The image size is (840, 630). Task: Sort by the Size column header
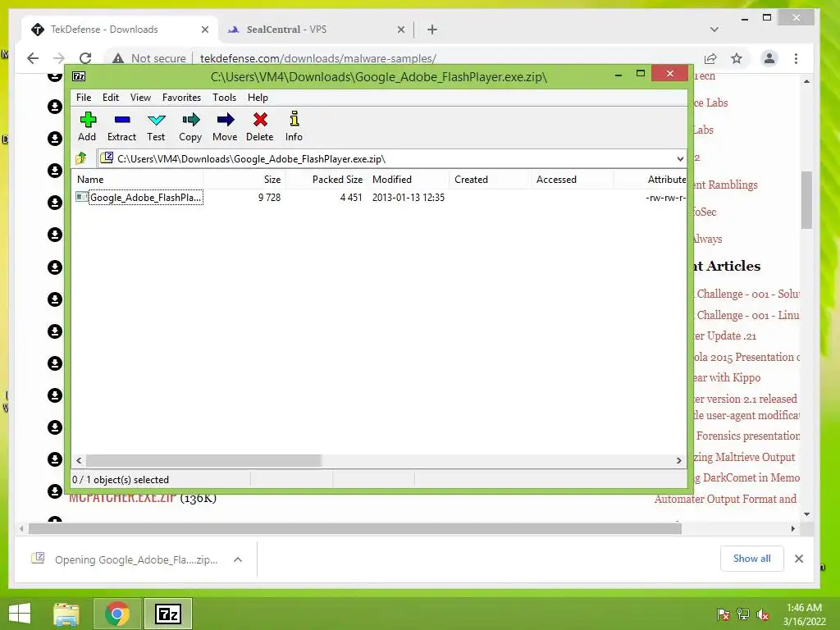[x=244, y=180]
